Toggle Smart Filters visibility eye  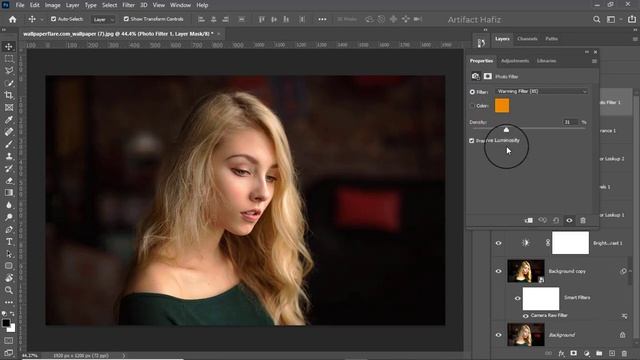pos(517,298)
